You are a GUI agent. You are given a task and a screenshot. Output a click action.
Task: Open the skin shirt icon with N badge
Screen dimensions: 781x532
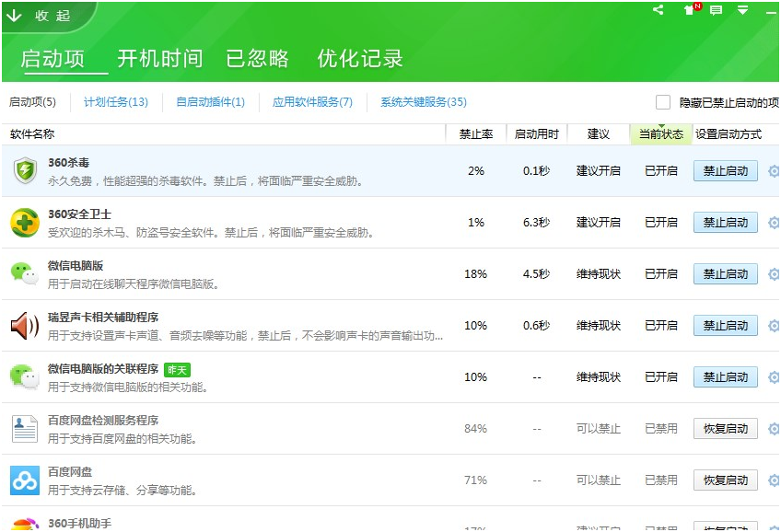tap(691, 9)
